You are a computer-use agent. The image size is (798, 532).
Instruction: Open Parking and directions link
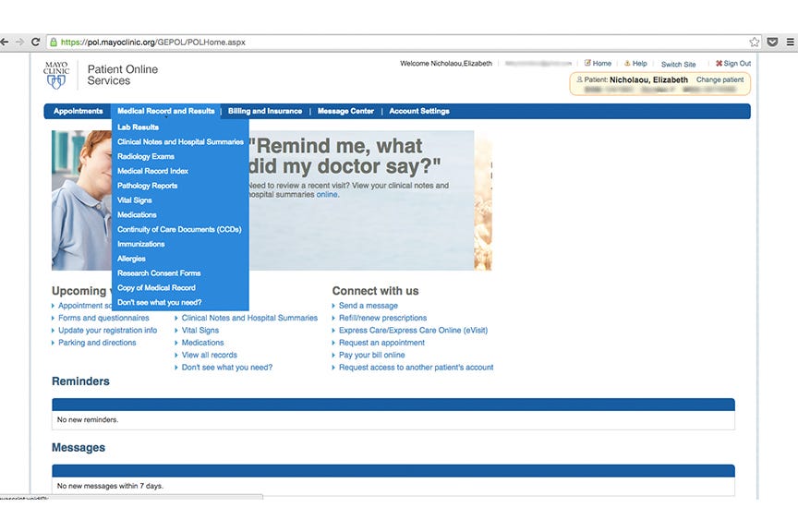(97, 343)
